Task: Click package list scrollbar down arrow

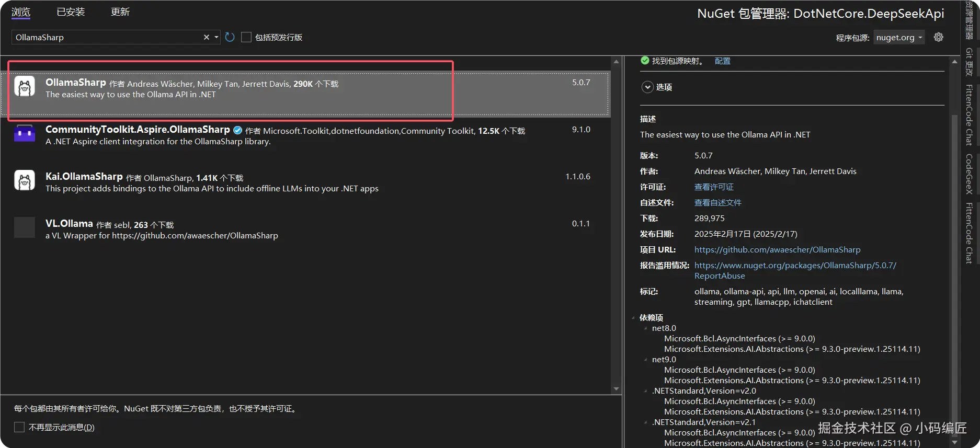Action: click(x=616, y=388)
